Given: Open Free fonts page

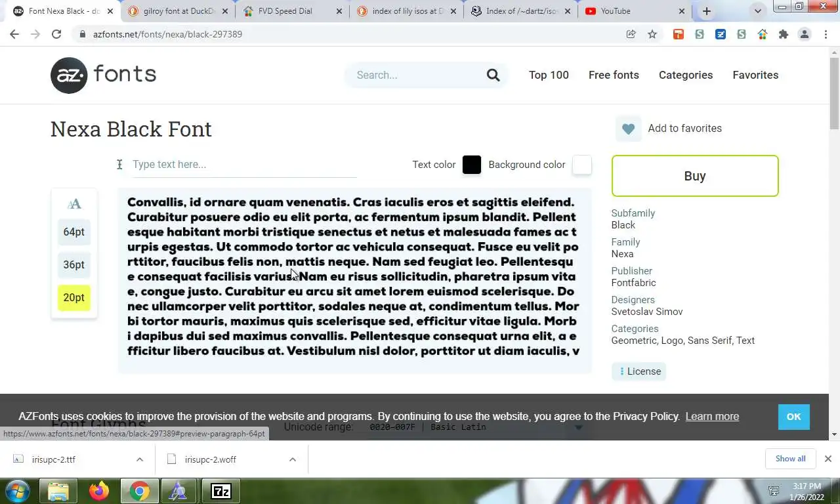Looking at the screenshot, I should click(x=614, y=75).
